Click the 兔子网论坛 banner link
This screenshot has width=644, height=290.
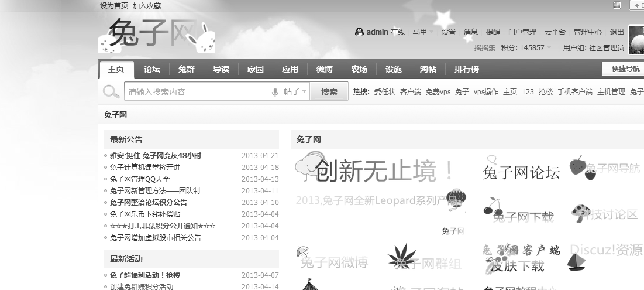pyautogui.click(x=521, y=173)
